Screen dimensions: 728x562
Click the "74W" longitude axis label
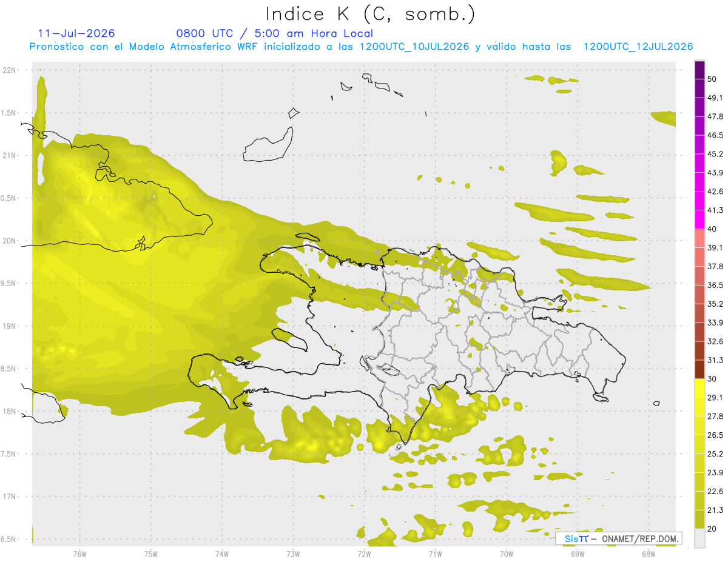[222, 554]
